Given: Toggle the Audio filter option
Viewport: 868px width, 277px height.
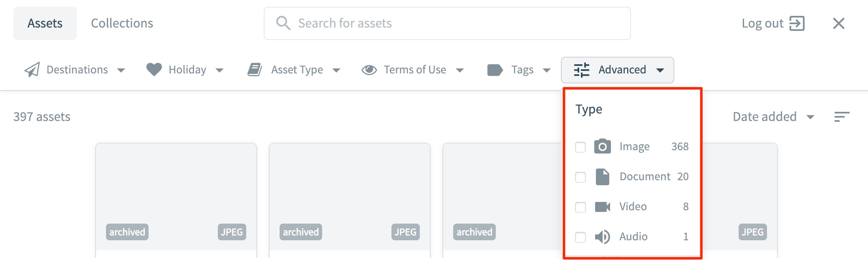Looking at the screenshot, I should pos(580,237).
